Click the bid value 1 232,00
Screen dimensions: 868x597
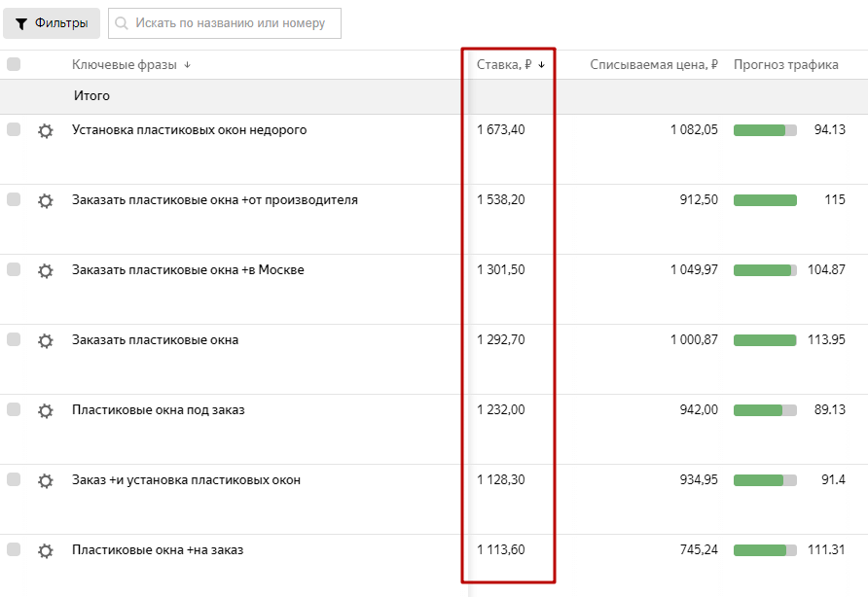pyautogui.click(x=501, y=409)
